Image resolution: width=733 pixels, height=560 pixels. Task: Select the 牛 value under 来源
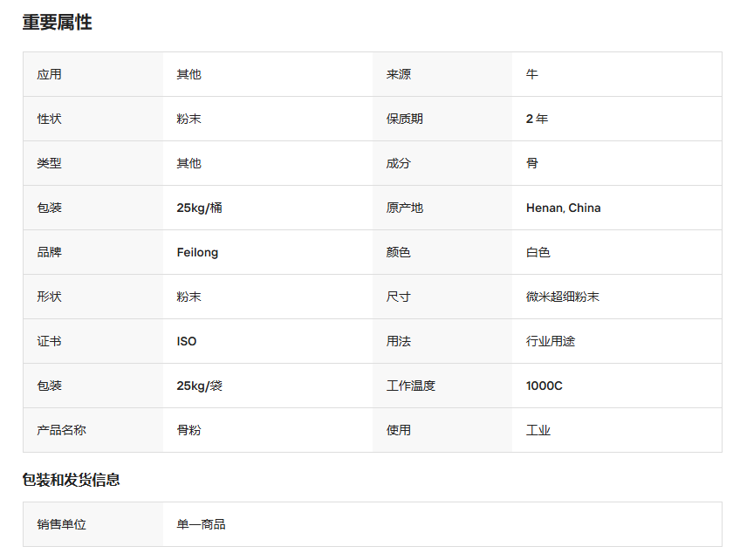coord(531,74)
